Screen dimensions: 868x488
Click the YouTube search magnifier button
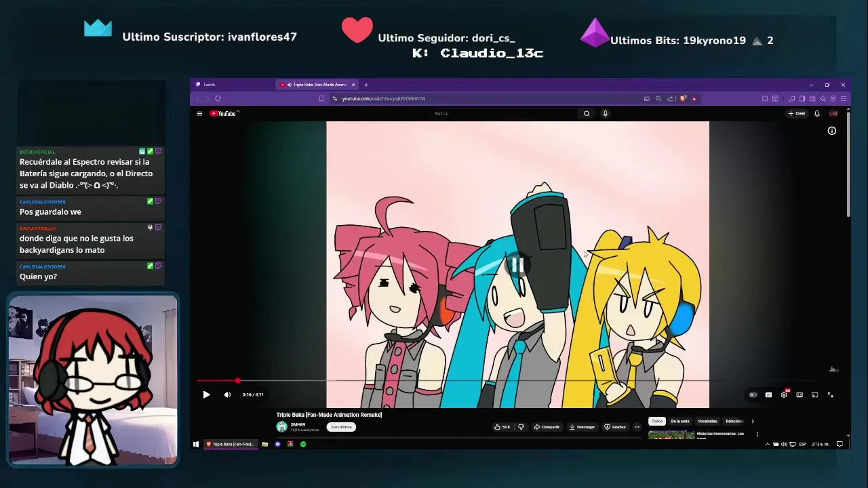pos(587,114)
